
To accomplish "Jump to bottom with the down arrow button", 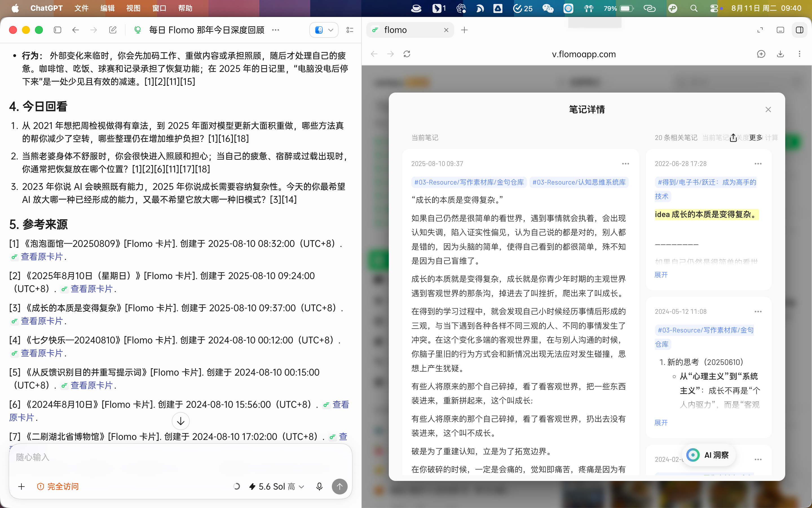I will click(180, 421).
